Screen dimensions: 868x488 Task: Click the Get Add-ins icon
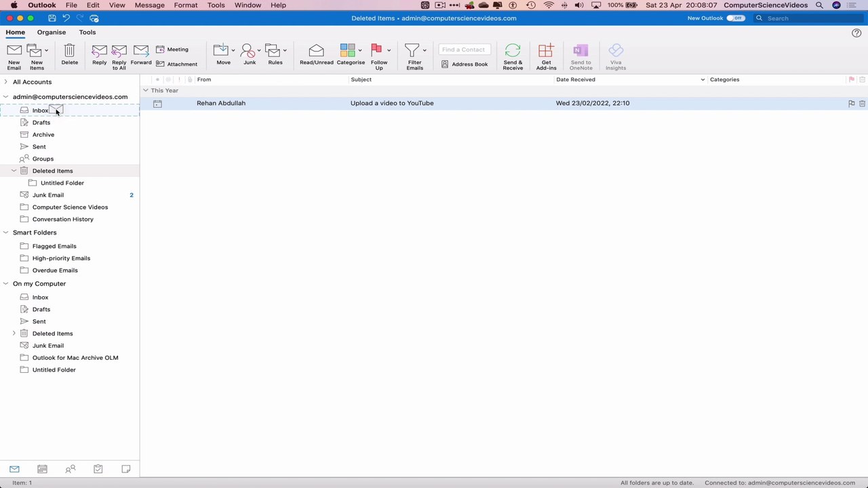546,51
